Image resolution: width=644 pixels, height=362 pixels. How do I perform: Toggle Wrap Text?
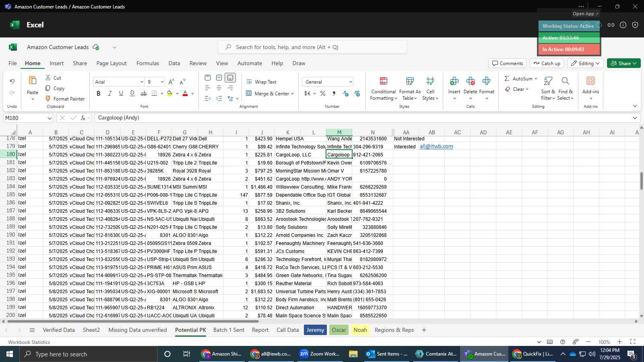(261, 82)
